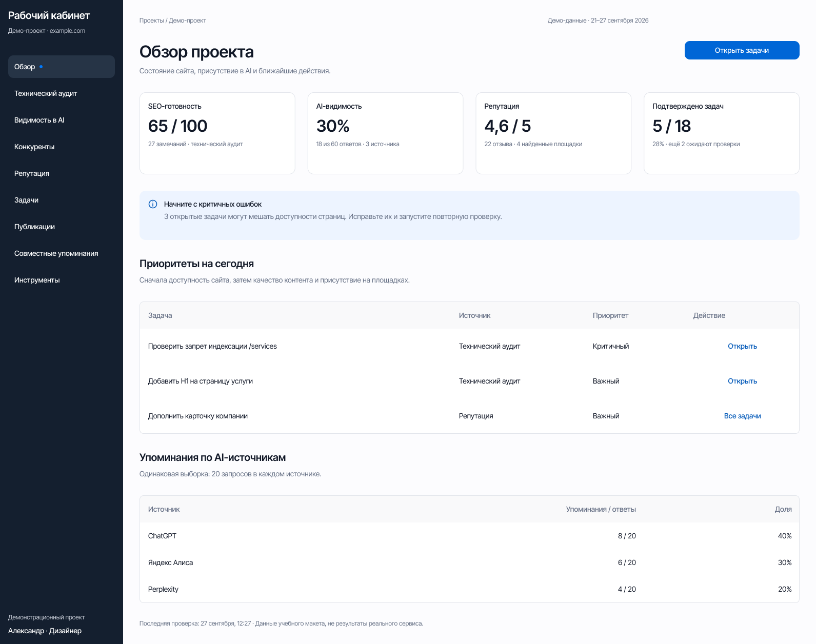Open the Подтверждено задач 5 / 18 card
This screenshot has height=644, width=816.
(722, 133)
